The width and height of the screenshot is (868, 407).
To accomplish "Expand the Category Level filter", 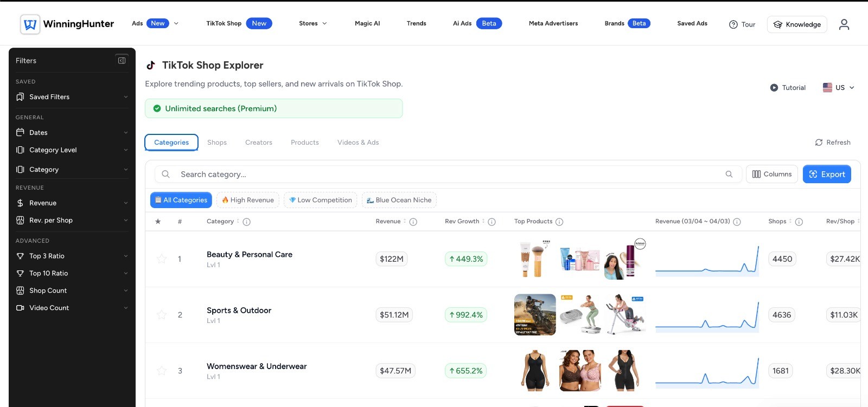I will point(72,150).
